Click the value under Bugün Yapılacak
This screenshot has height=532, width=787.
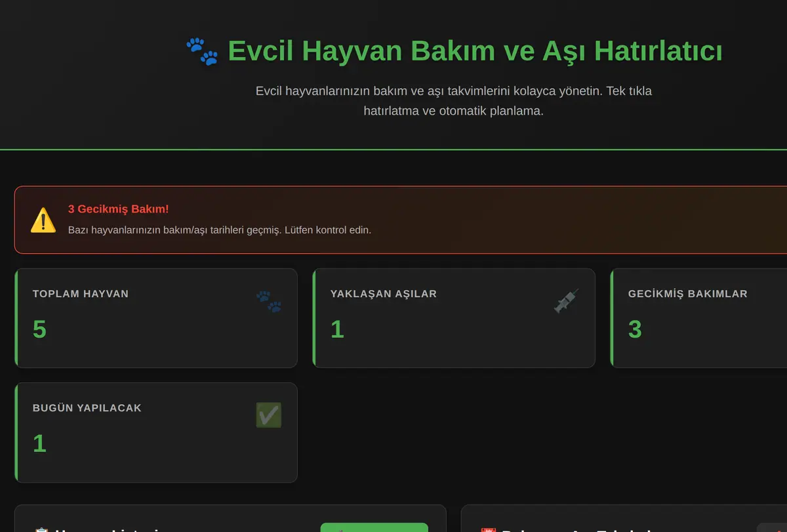[x=39, y=443]
